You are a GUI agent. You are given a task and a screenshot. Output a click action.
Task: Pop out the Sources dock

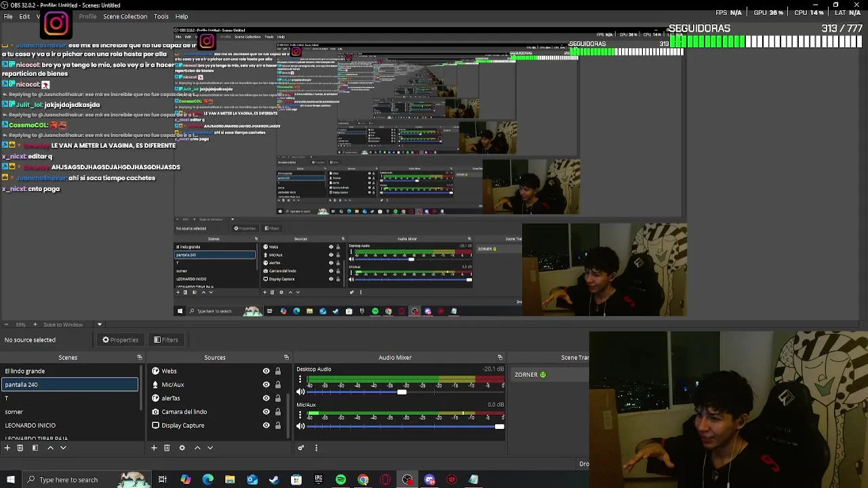(x=286, y=357)
